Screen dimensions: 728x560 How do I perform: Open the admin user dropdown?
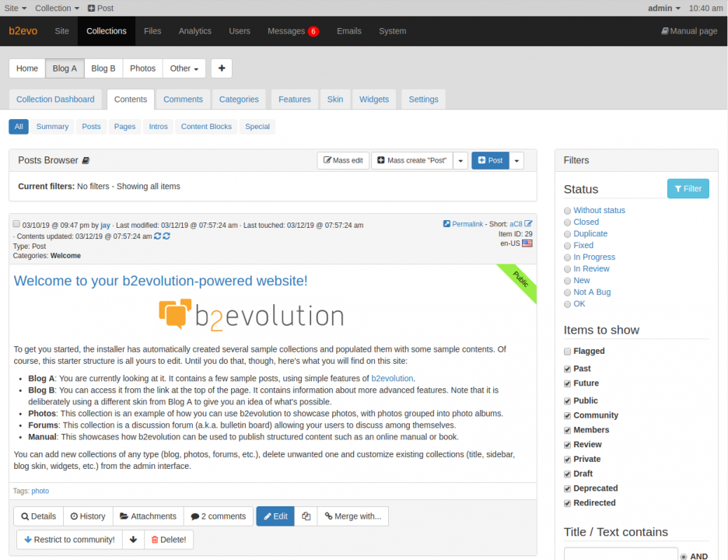point(664,8)
